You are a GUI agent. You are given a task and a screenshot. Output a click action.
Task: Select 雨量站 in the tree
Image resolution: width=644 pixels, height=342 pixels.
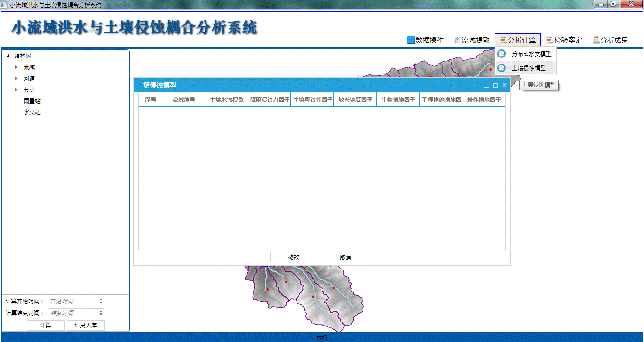click(x=32, y=101)
